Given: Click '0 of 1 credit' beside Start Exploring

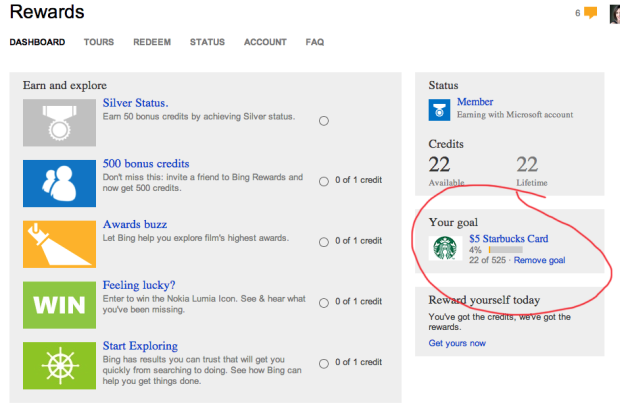Looking at the screenshot, I should coord(359,362).
